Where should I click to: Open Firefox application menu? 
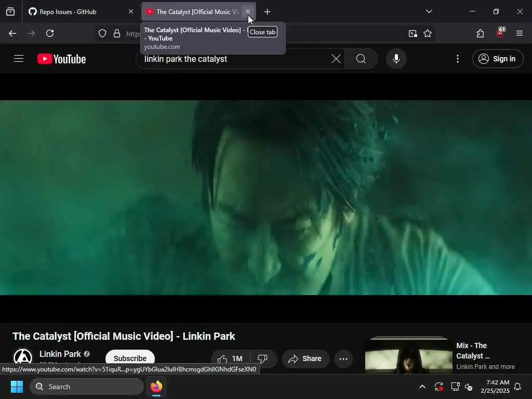520,33
